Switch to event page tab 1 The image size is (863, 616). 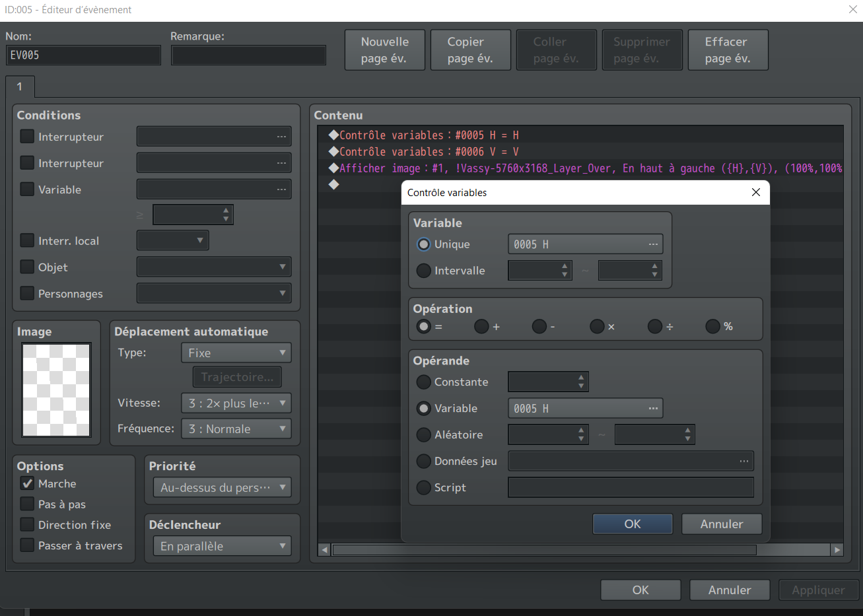[20, 86]
